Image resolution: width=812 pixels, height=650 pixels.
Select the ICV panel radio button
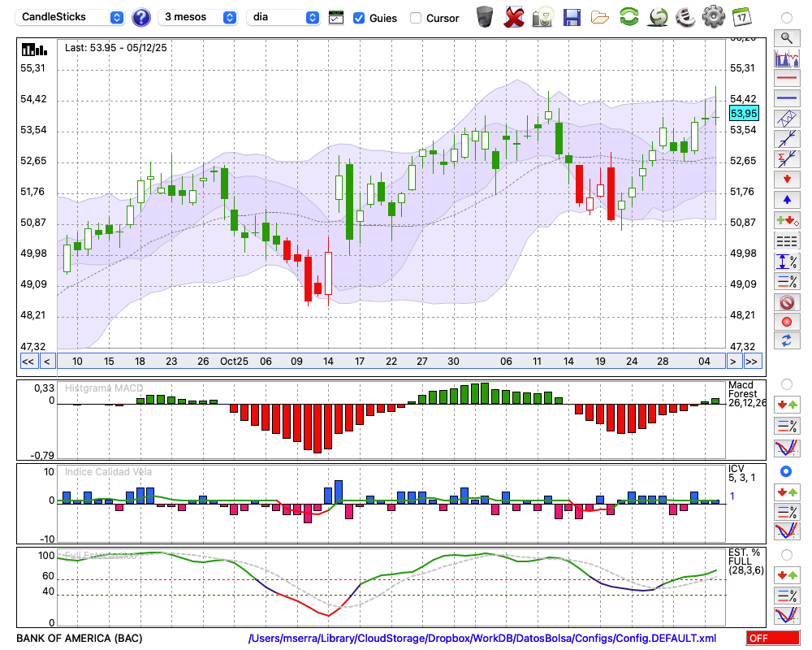786,471
